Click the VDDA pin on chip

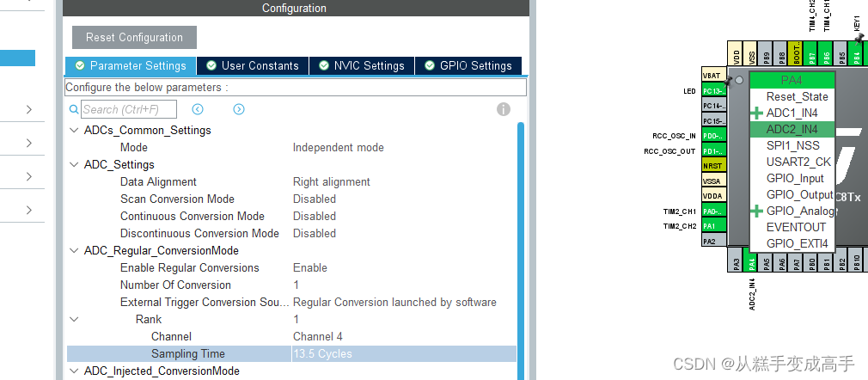tap(713, 196)
